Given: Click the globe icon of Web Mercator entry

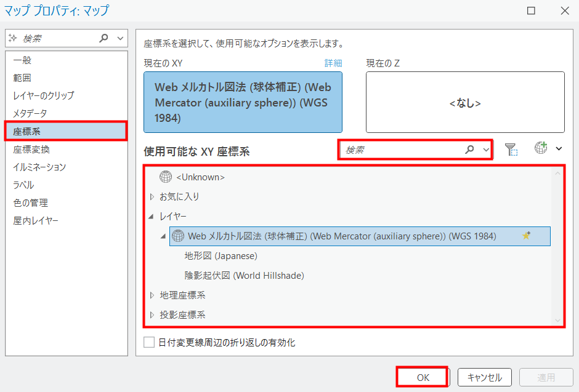Looking at the screenshot, I should coord(178,236).
